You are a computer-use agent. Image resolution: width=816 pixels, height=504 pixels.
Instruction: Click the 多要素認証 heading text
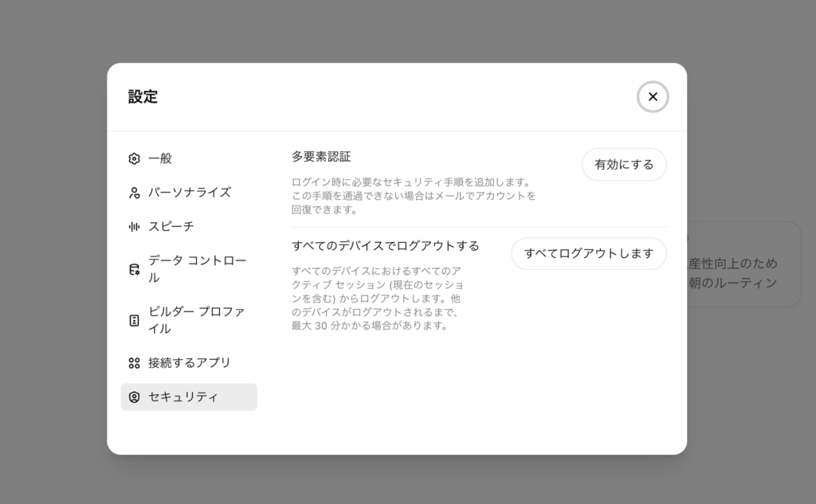pyautogui.click(x=321, y=157)
